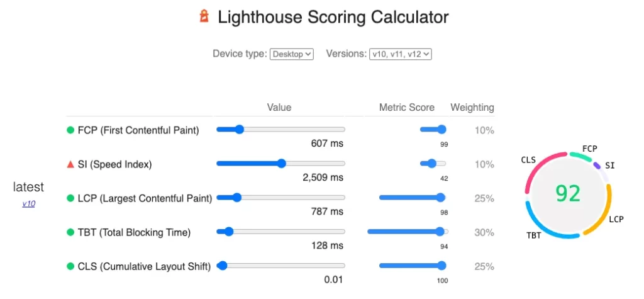Click the lighthouse logo icon
644x299 pixels.
[x=204, y=16]
